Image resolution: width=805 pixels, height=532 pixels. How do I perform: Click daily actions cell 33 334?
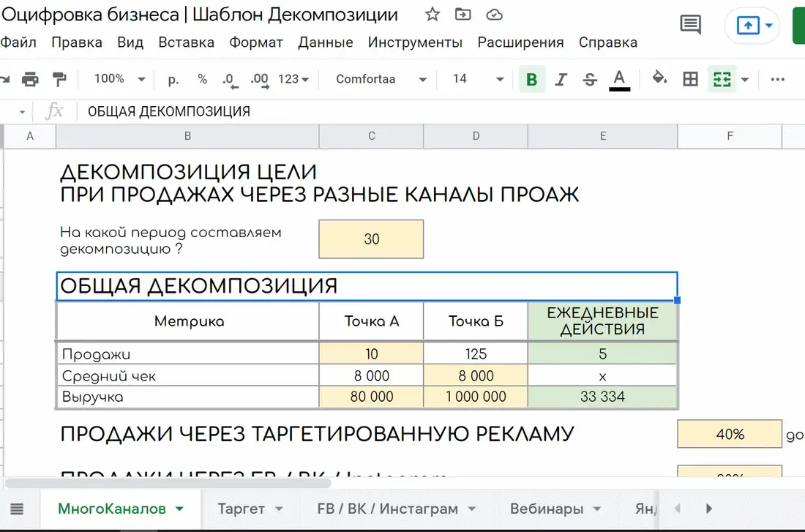tap(602, 397)
